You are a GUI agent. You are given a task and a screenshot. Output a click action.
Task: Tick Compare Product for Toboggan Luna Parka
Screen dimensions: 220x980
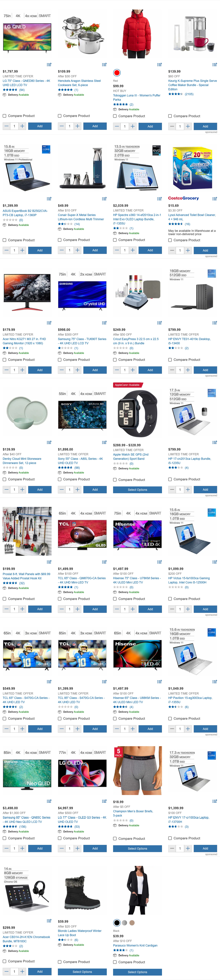click(115, 116)
